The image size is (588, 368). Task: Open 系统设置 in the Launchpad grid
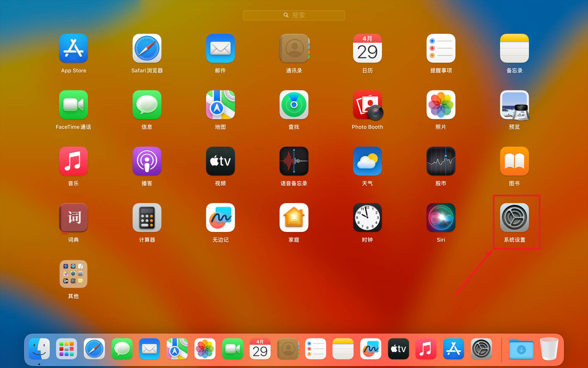pyautogui.click(x=515, y=218)
